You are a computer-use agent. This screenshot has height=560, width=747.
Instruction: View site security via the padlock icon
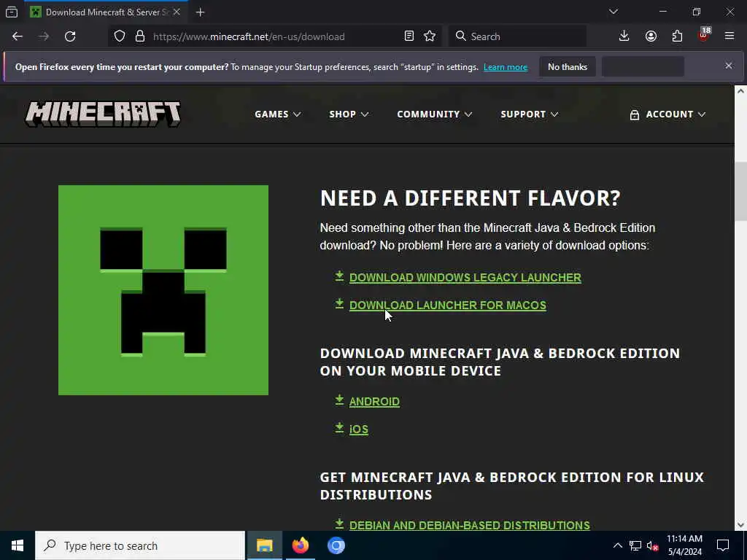tap(139, 36)
